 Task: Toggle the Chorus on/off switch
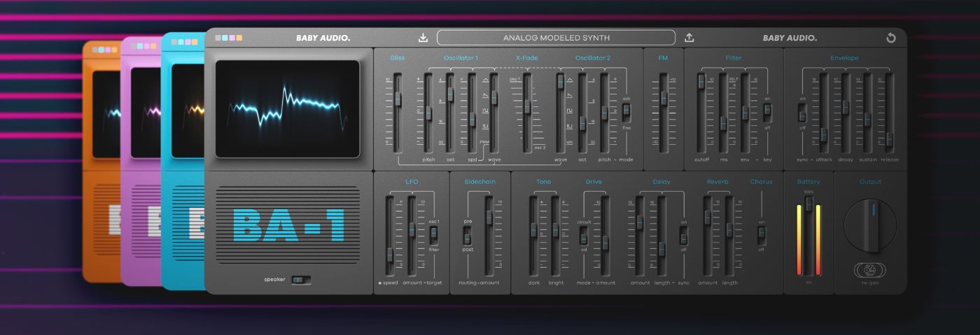(762, 236)
